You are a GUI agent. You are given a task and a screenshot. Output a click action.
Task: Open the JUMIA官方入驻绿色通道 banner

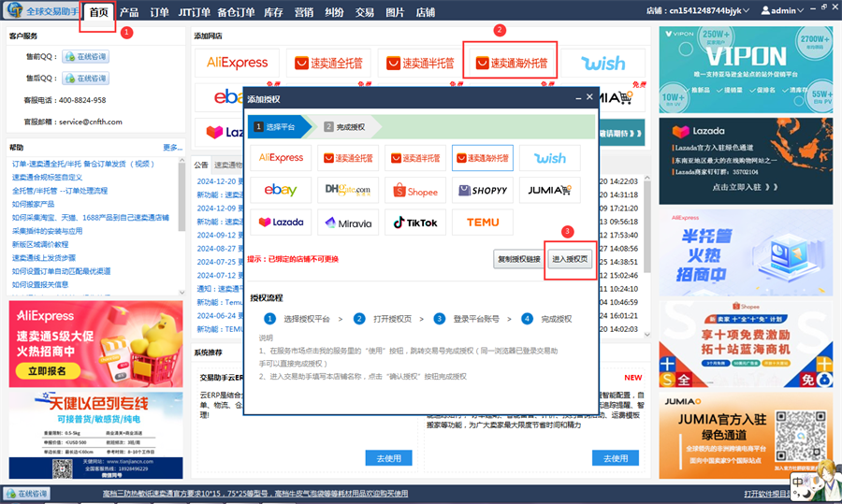(746, 436)
